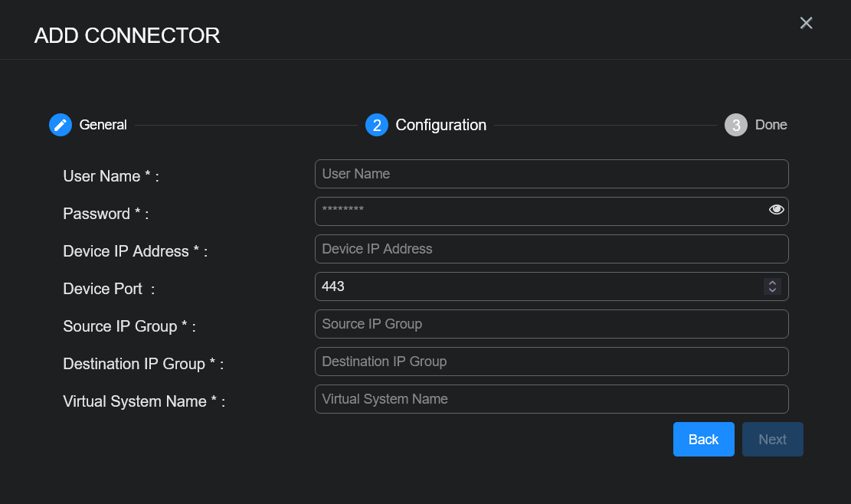Show password using the eye icon

[x=776, y=210]
